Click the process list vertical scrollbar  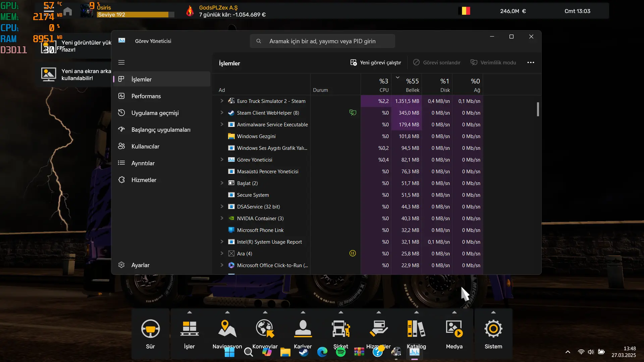click(x=538, y=109)
